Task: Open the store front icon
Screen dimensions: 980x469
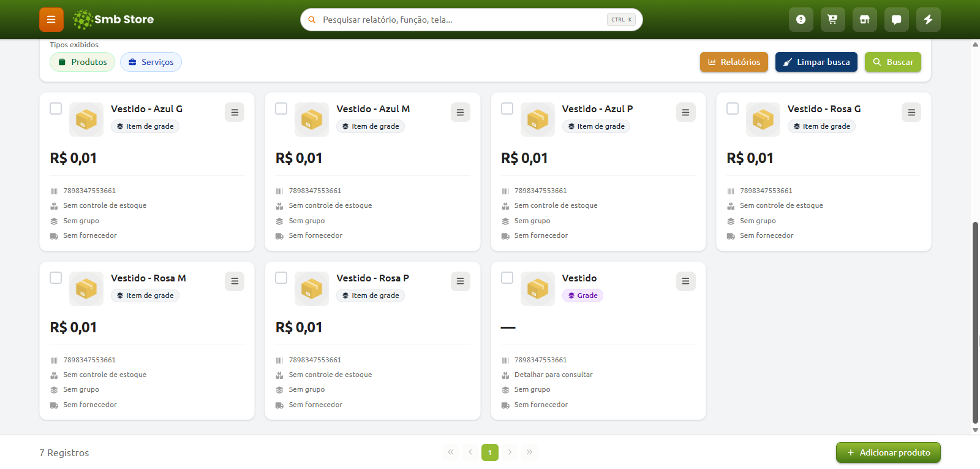Action: click(x=864, y=20)
